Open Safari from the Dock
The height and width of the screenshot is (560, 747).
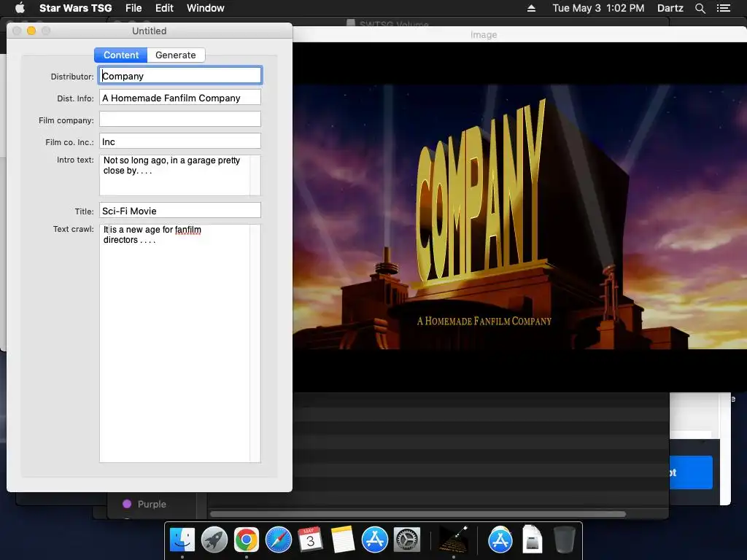point(278,540)
